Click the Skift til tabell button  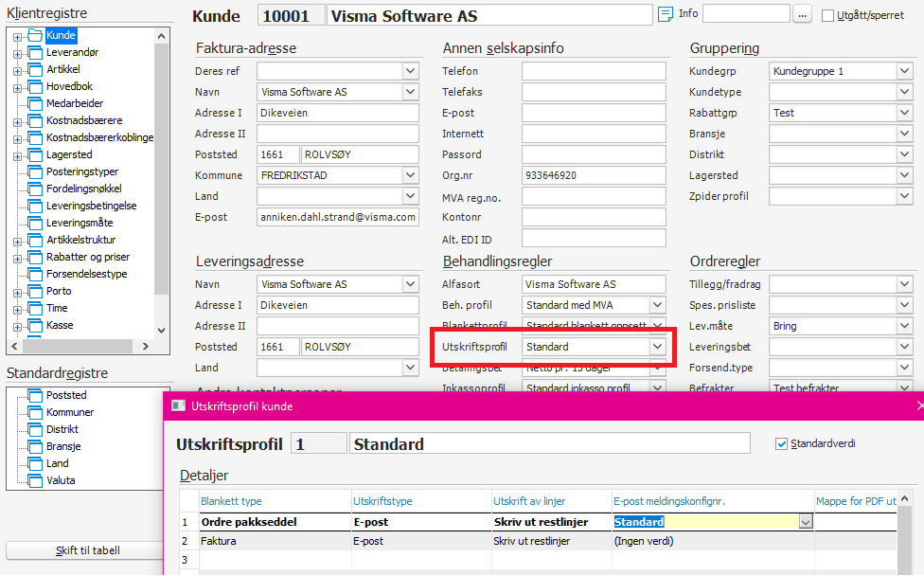pyautogui.click(x=87, y=550)
